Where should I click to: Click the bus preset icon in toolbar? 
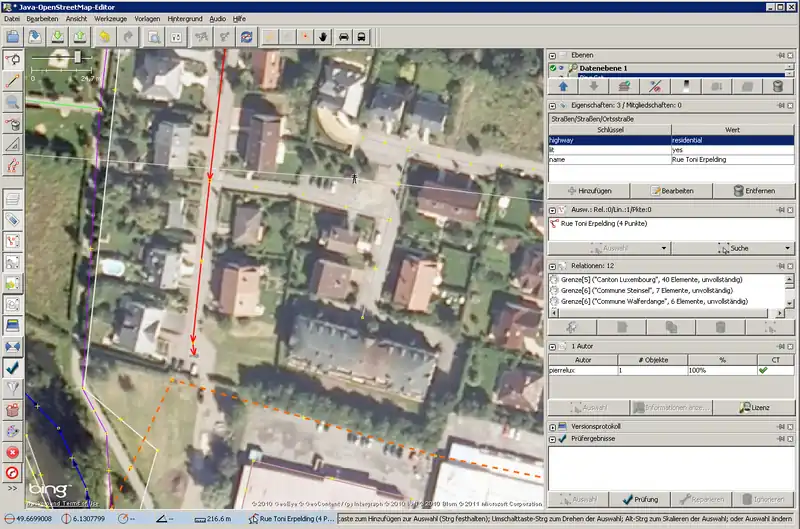click(362, 37)
